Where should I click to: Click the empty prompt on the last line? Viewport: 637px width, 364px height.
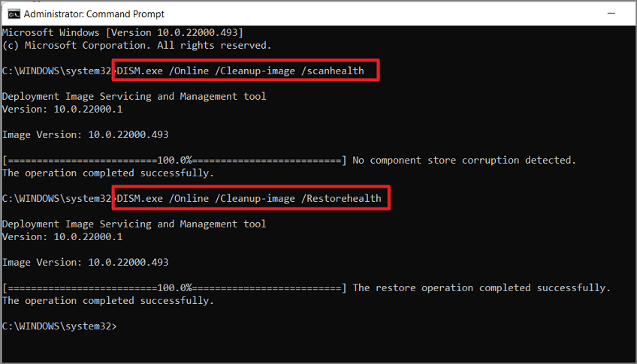[x=120, y=326]
